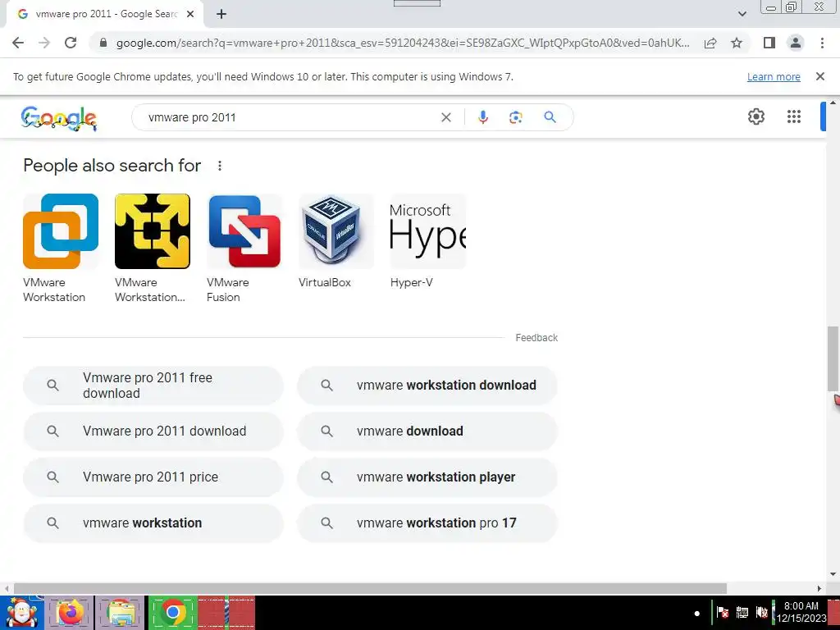The width and height of the screenshot is (840, 630).
Task: Click the address bar URL
Action: click(403, 43)
